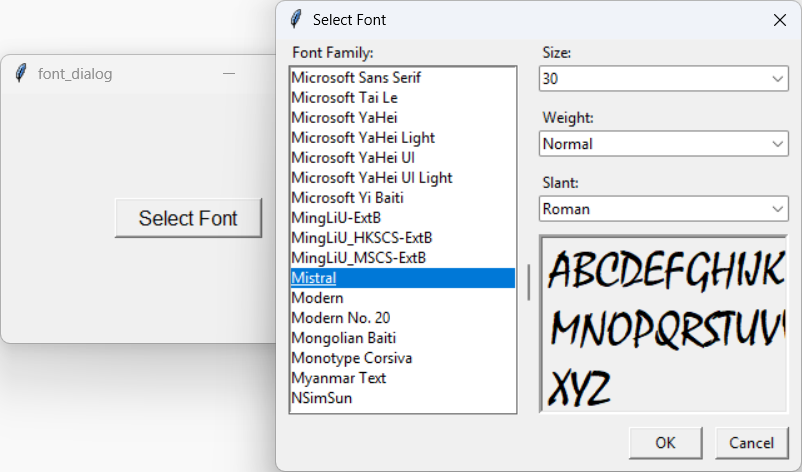This screenshot has height=472, width=802.
Task: Minimize the font_dialog window
Action: [x=229, y=74]
